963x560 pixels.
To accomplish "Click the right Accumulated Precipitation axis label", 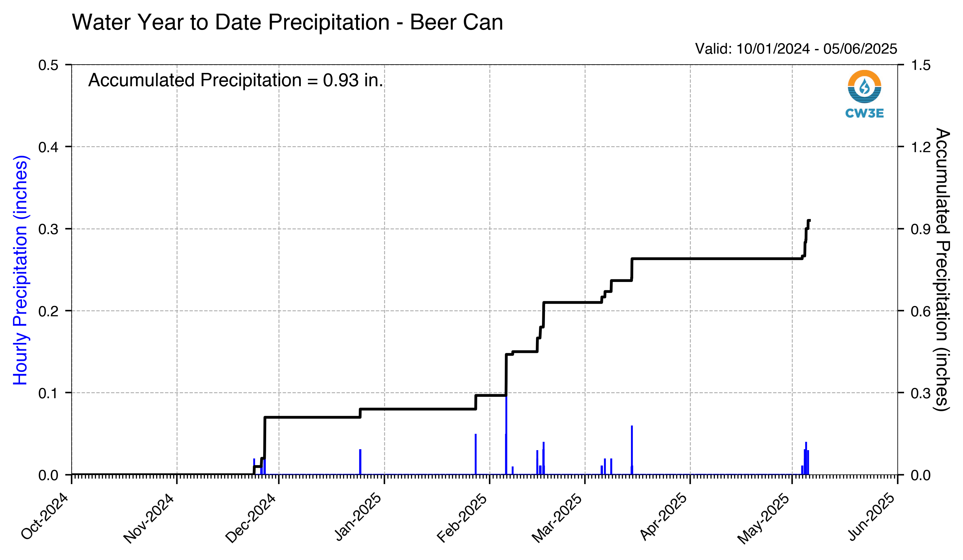I will [942, 269].
